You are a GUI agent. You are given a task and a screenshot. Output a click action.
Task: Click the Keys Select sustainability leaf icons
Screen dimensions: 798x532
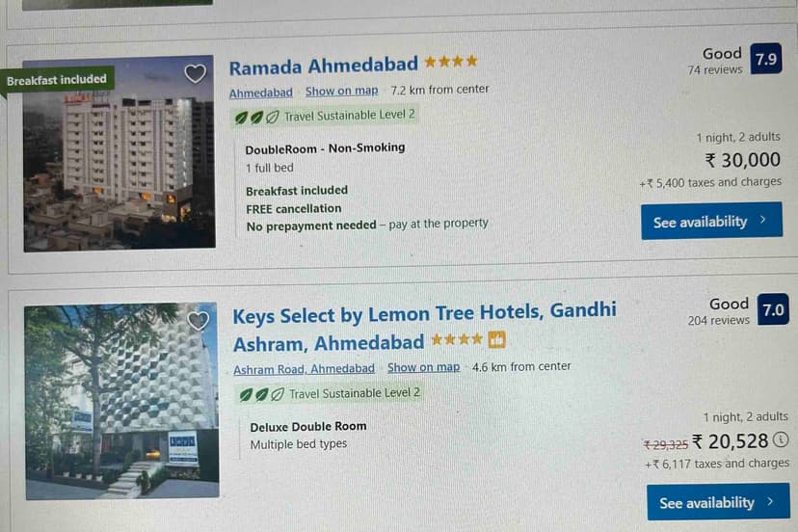pos(260,393)
